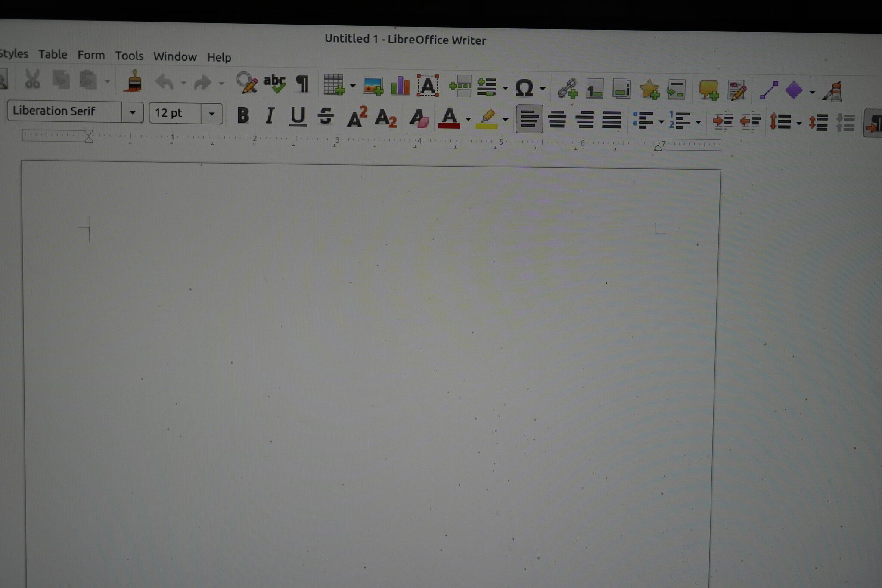Insert basic shape (purple diamond)

tap(794, 91)
